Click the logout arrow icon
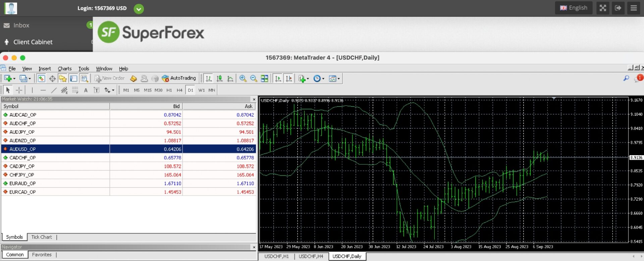This screenshot has width=644, height=261. 618,8
